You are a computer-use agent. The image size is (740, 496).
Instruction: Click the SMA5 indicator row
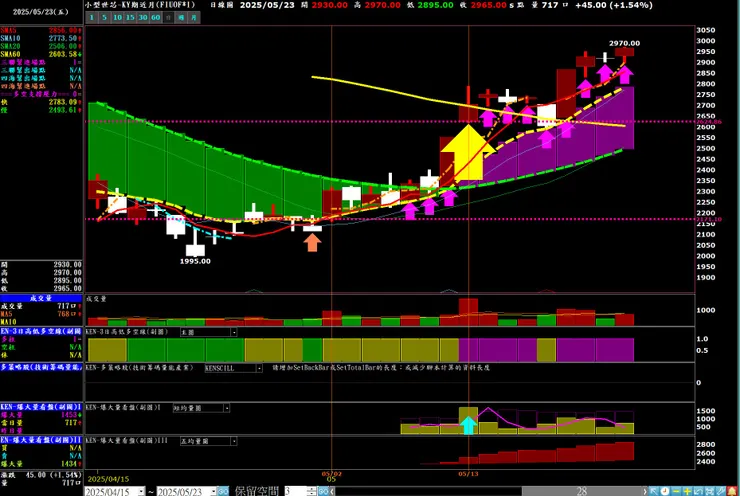[42, 30]
